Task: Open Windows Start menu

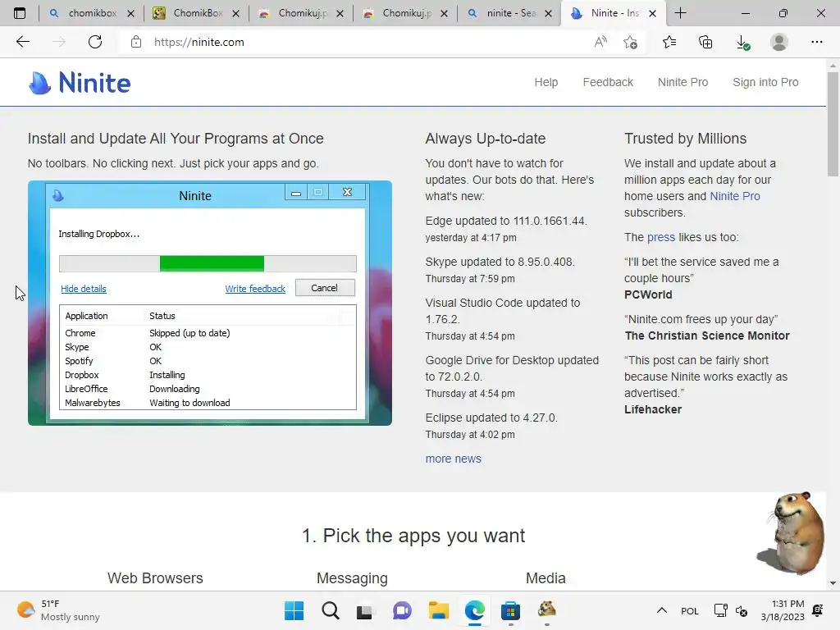Action: (294, 610)
